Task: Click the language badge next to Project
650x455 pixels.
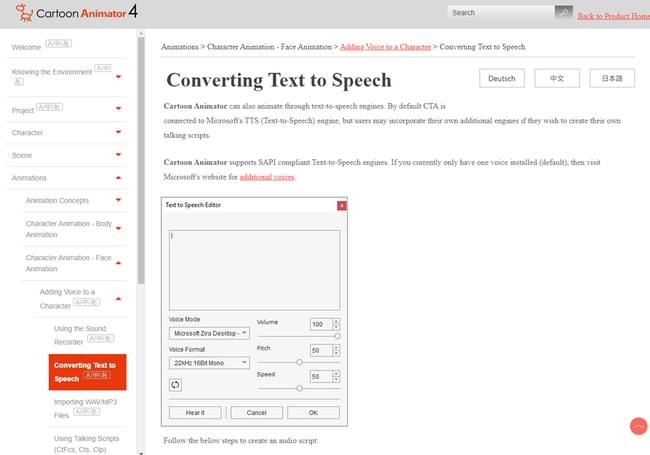Action: (49, 107)
